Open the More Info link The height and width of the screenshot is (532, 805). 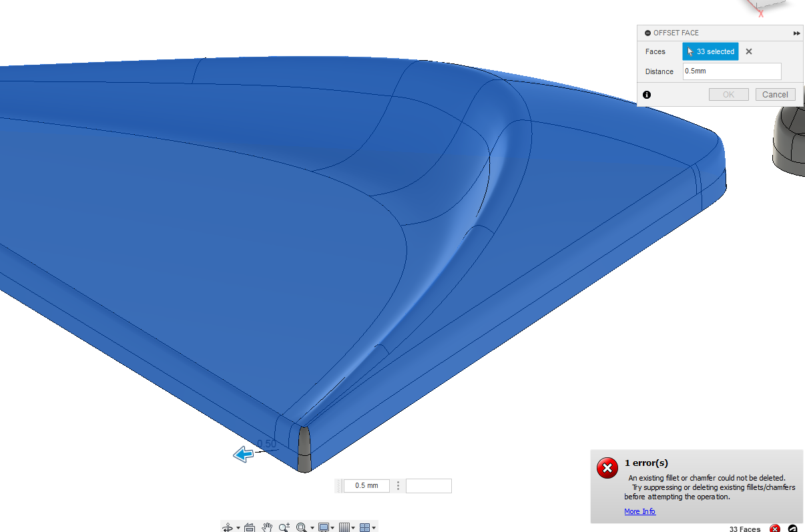coord(639,511)
